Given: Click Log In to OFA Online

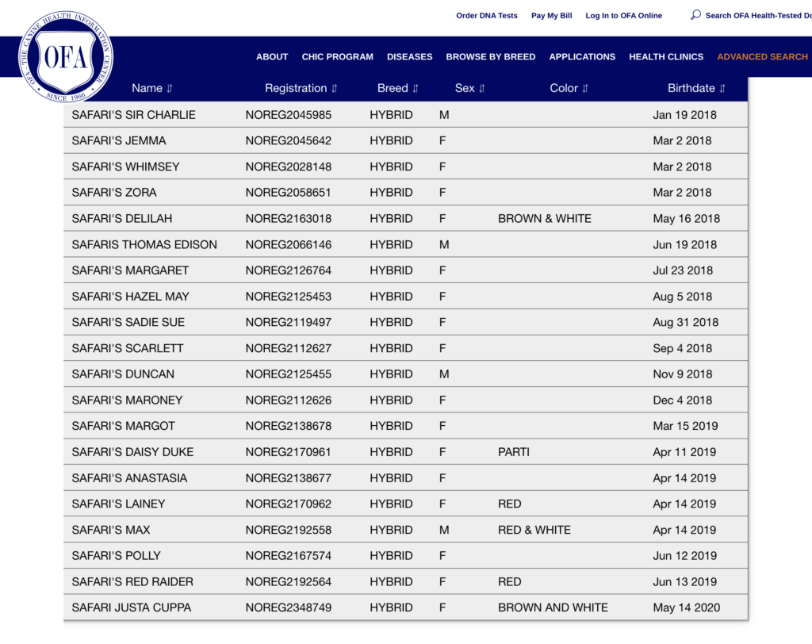Looking at the screenshot, I should click(x=623, y=16).
